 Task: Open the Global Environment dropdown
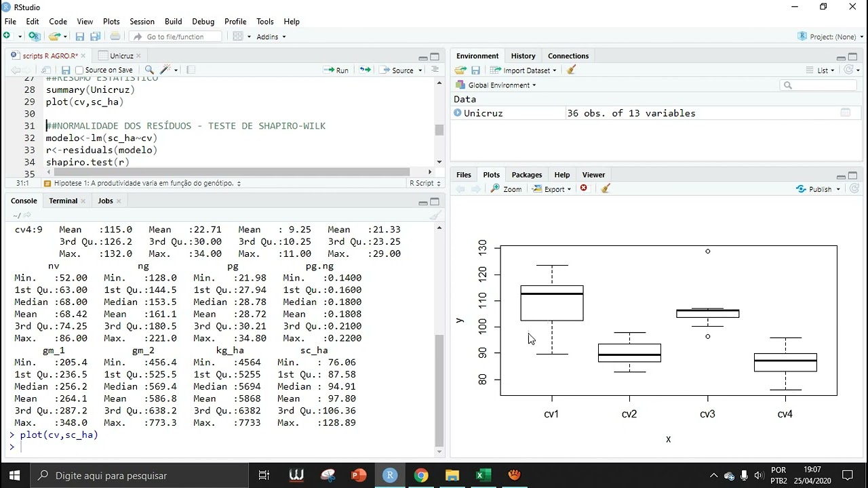(496, 85)
